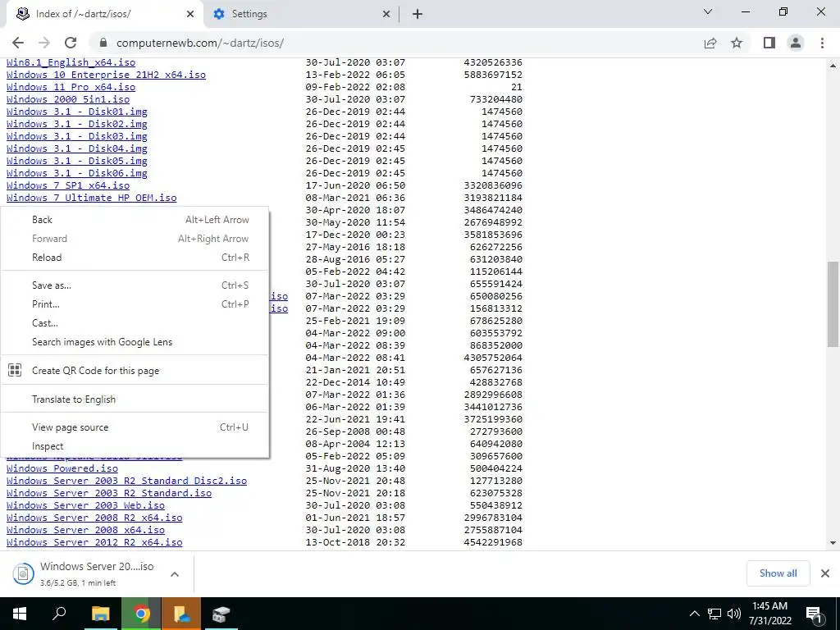The height and width of the screenshot is (630, 840).
Task: Open Win8.1_English_x64.iso link
Action: [71, 62]
